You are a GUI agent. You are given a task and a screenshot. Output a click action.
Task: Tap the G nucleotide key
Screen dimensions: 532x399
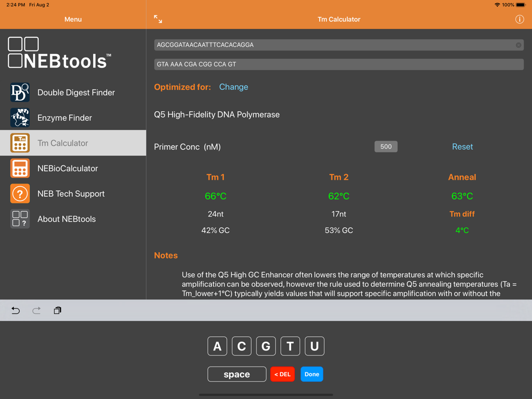pos(266,346)
